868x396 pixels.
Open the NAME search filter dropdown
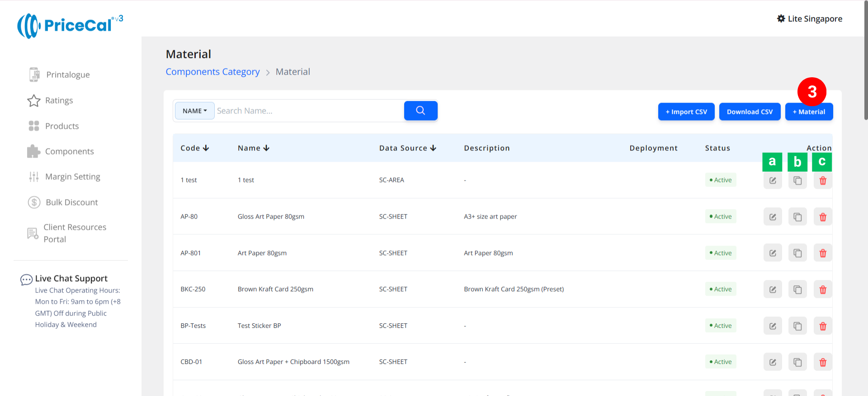(195, 111)
